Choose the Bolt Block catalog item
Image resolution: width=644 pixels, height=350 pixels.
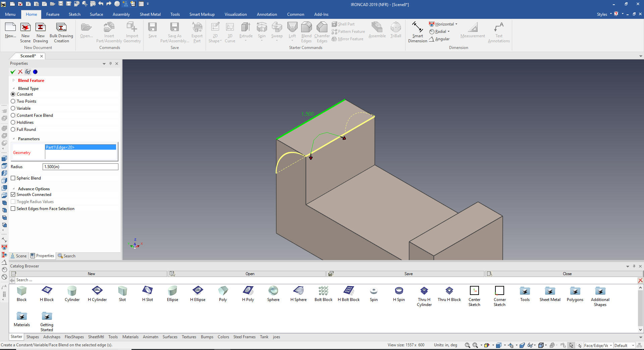[323, 291]
